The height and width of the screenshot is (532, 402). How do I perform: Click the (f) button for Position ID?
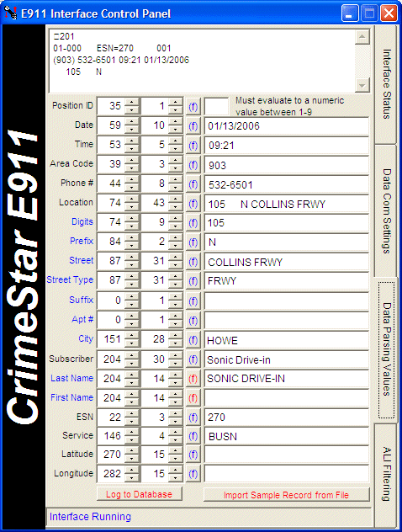(x=193, y=107)
